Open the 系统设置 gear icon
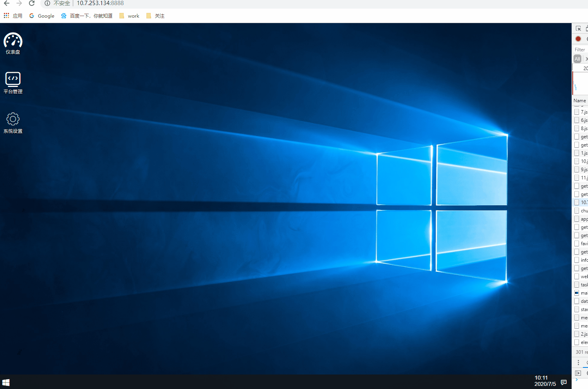Screen dimensions: 588x389 pyautogui.click(x=13, y=123)
